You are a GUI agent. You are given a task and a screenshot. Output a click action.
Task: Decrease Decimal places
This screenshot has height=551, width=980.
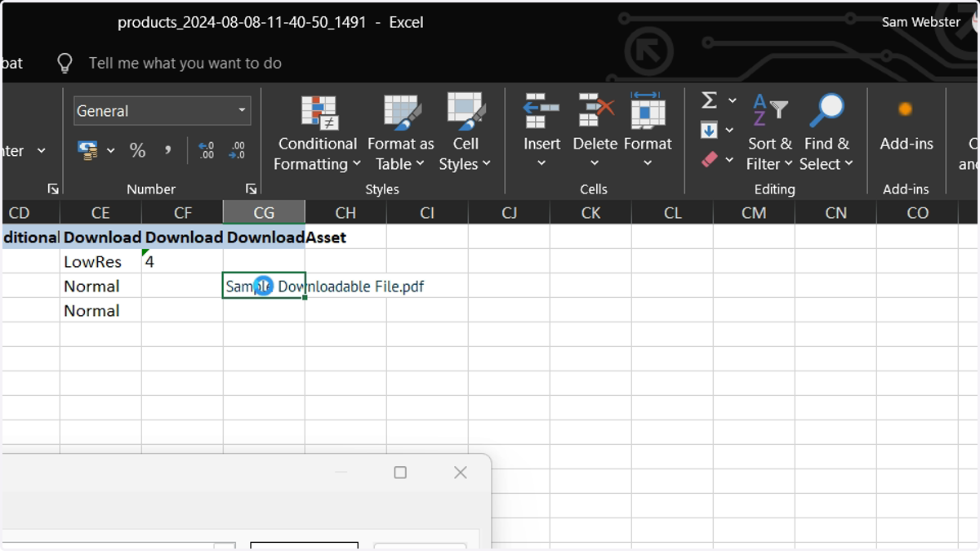point(237,150)
